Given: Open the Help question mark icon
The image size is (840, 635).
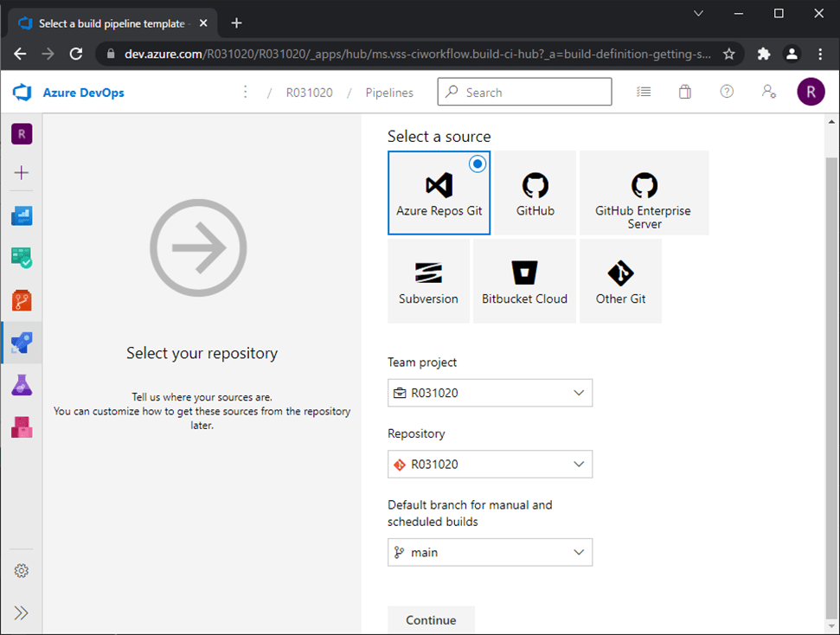Looking at the screenshot, I should pos(727,93).
